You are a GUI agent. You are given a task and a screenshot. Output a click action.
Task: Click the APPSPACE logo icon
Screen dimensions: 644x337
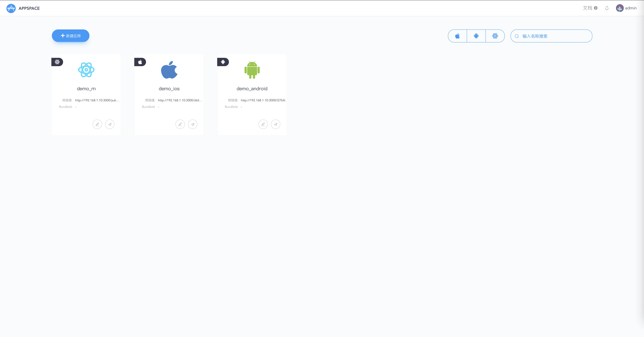coord(11,8)
